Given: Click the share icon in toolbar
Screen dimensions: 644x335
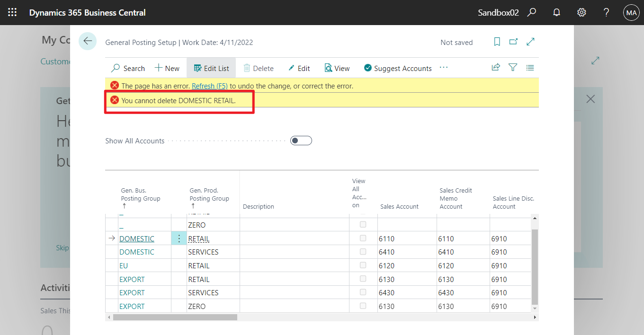Looking at the screenshot, I should pyautogui.click(x=496, y=68).
